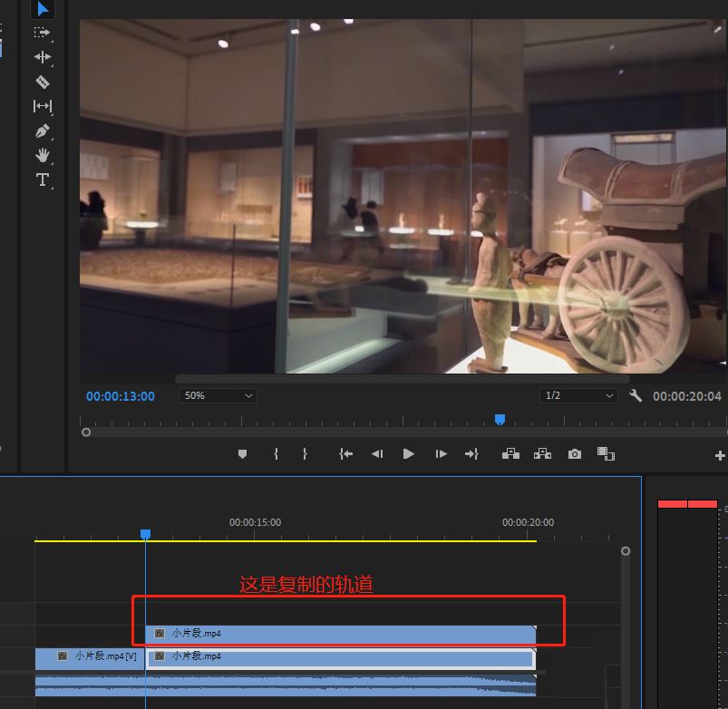Open the 50% zoom level dropdown
Screen dimensions: 728x709
(x=218, y=396)
